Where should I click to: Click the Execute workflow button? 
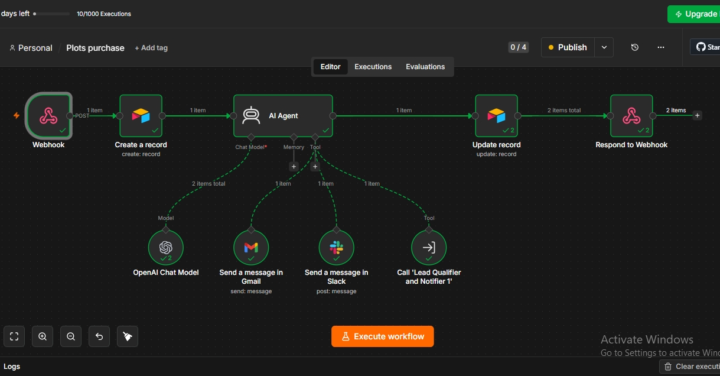pyautogui.click(x=382, y=337)
